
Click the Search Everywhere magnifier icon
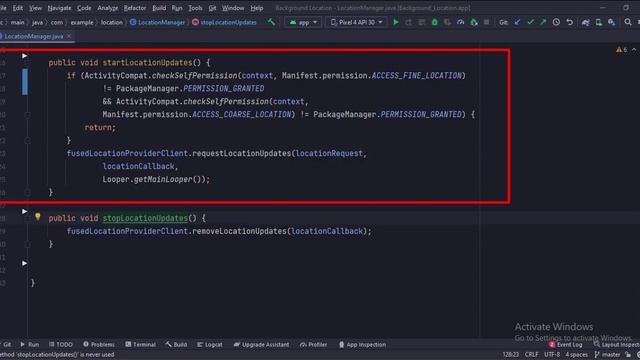pos(628,22)
